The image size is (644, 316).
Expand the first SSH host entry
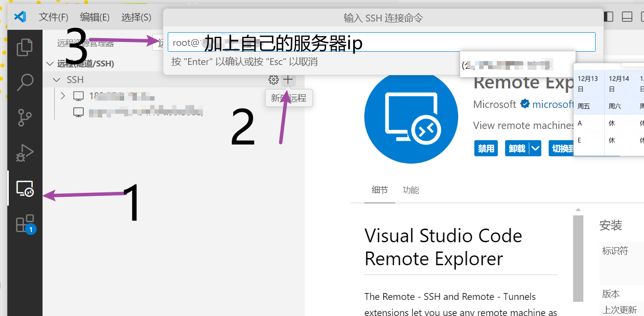point(62,96)
